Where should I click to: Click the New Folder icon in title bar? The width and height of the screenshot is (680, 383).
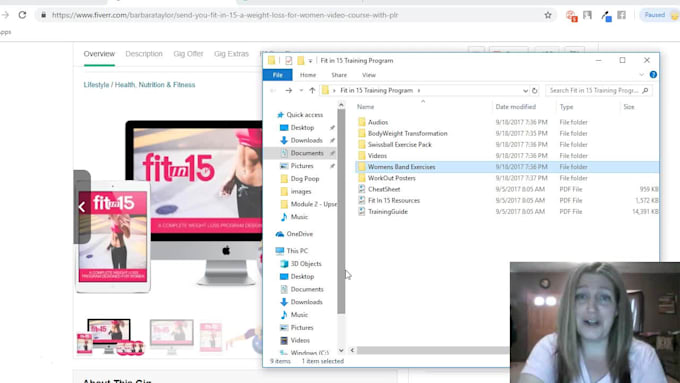(301, 60)
